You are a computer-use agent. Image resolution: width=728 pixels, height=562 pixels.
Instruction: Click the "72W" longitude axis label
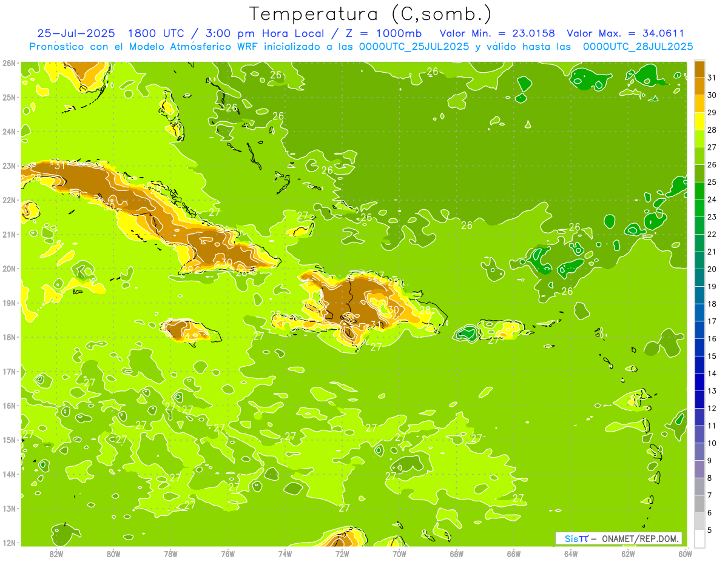point(342,554)
